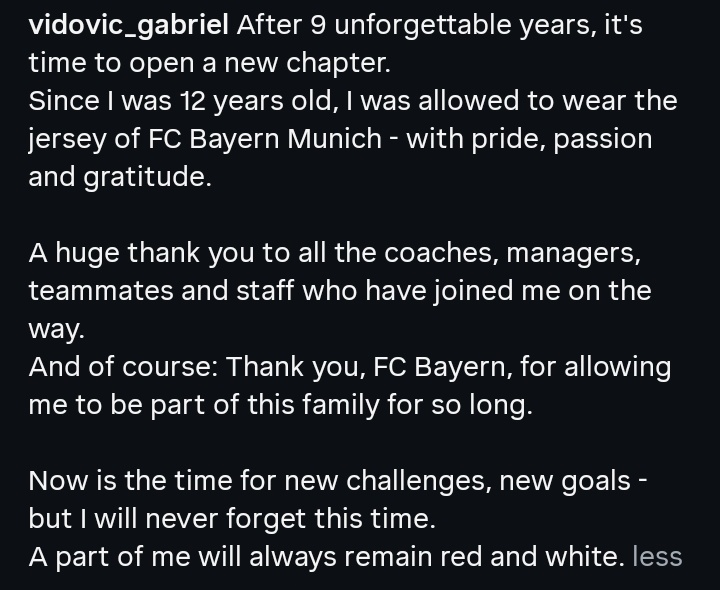Click the "me to be part of this family" line
The width and height of the screenshot is (720, 590).
(281, 405)
